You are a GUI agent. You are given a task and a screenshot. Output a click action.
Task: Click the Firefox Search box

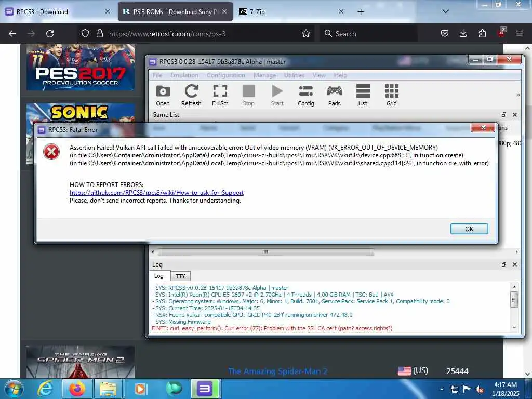pyautogui.click(x=368, y=34)
